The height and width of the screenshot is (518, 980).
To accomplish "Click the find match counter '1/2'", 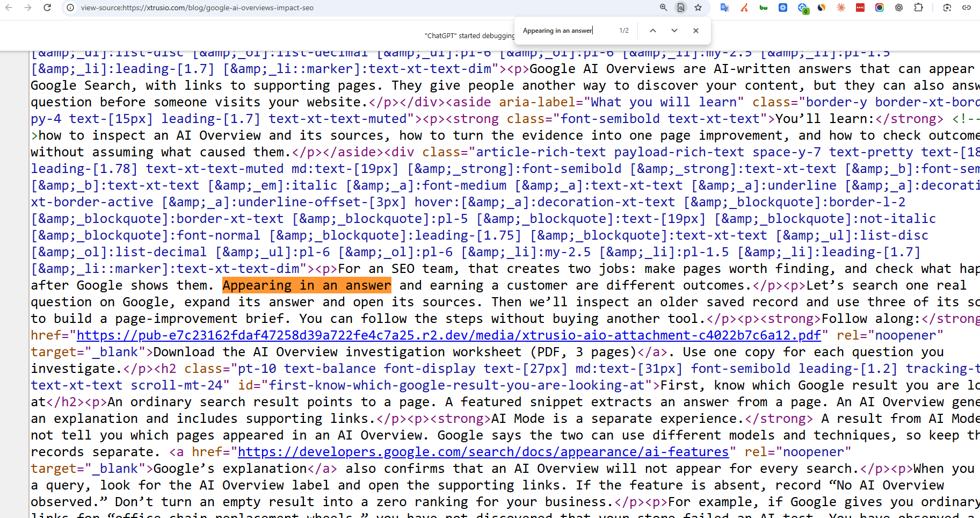I will (x=624, y=31).
